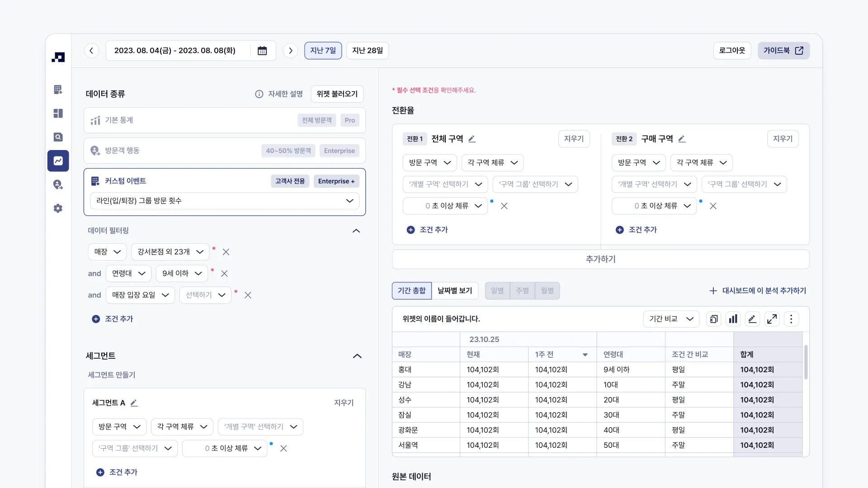Click the bar chart view icon in the widget
Image resolution: width=868 pixels, height=488 pixels.
(x=733, y=319)
